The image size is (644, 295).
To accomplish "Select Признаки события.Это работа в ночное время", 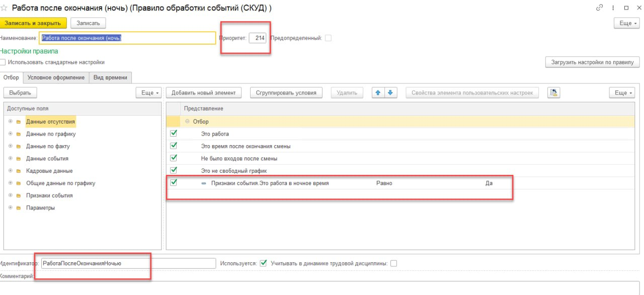I will (x=270, y=183).
